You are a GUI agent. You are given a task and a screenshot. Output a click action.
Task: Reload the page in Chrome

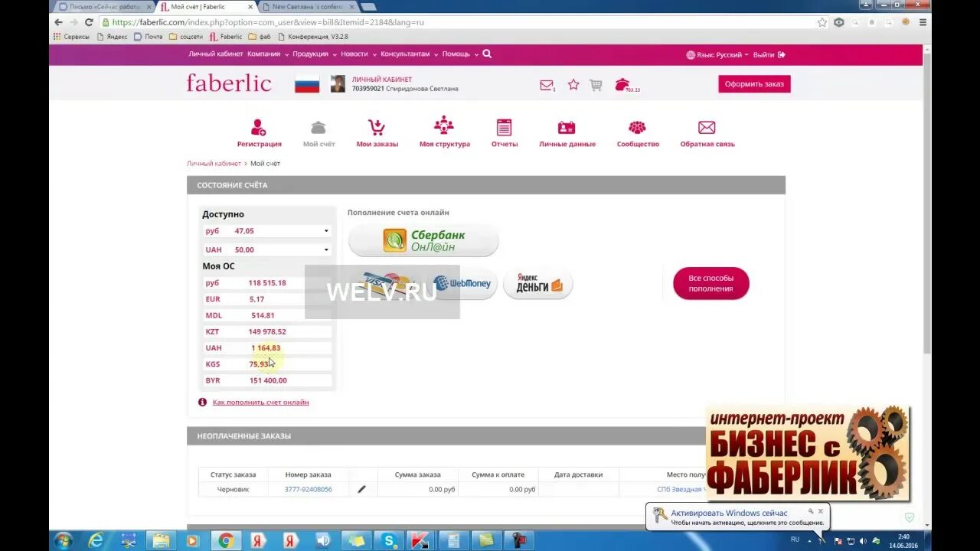89,22
